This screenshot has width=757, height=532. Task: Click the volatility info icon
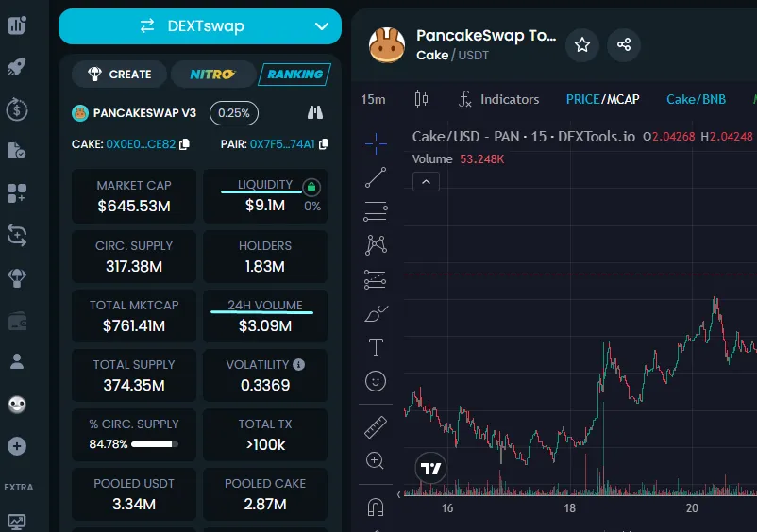click(299, 365)
